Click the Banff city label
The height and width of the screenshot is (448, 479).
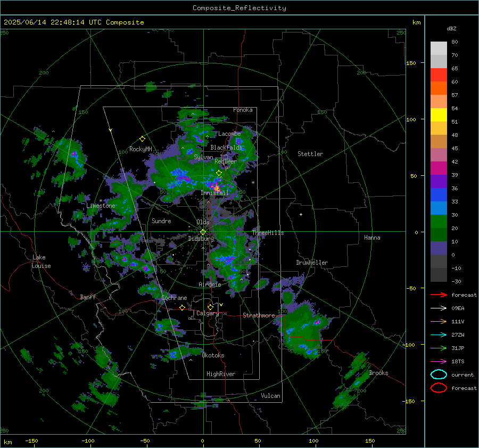pos(88,297)
